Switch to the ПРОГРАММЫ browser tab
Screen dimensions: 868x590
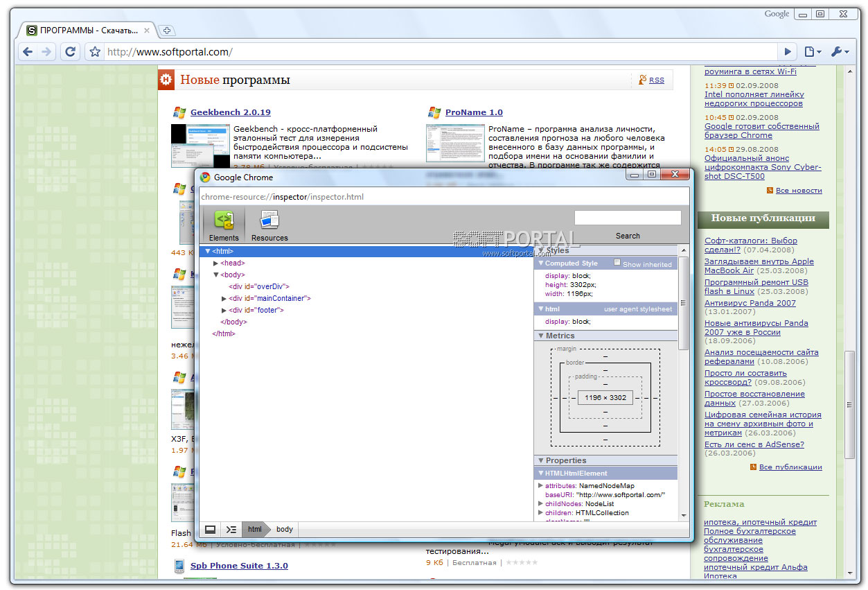tap(87, 31)
